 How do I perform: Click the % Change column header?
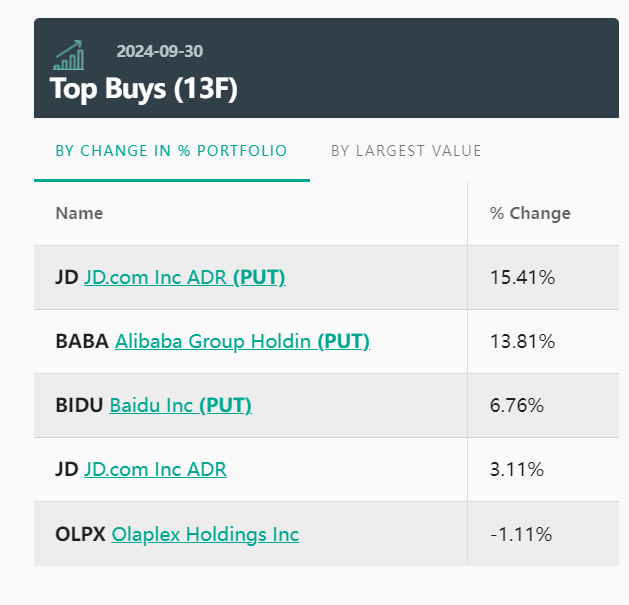click(530, 213)
